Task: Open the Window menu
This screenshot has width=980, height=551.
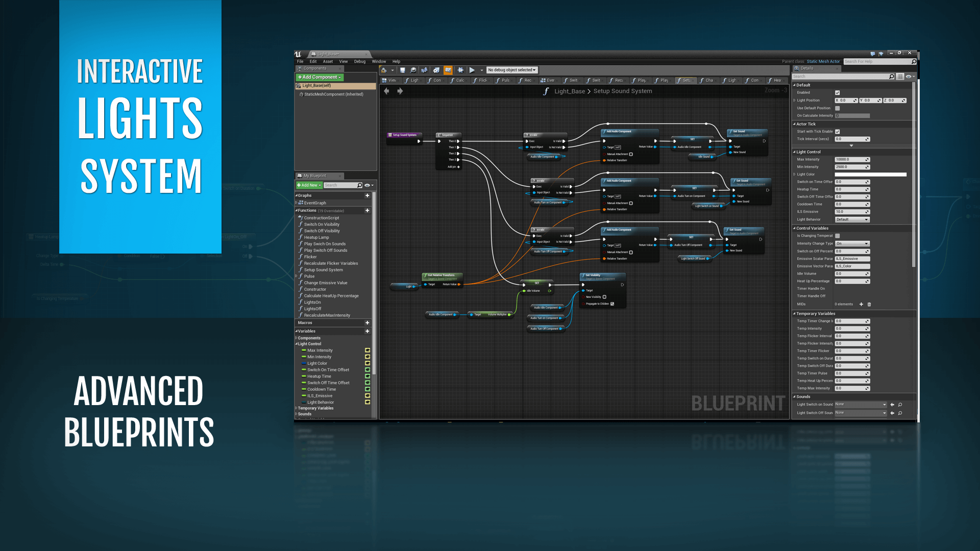Action: coord(379,62)
